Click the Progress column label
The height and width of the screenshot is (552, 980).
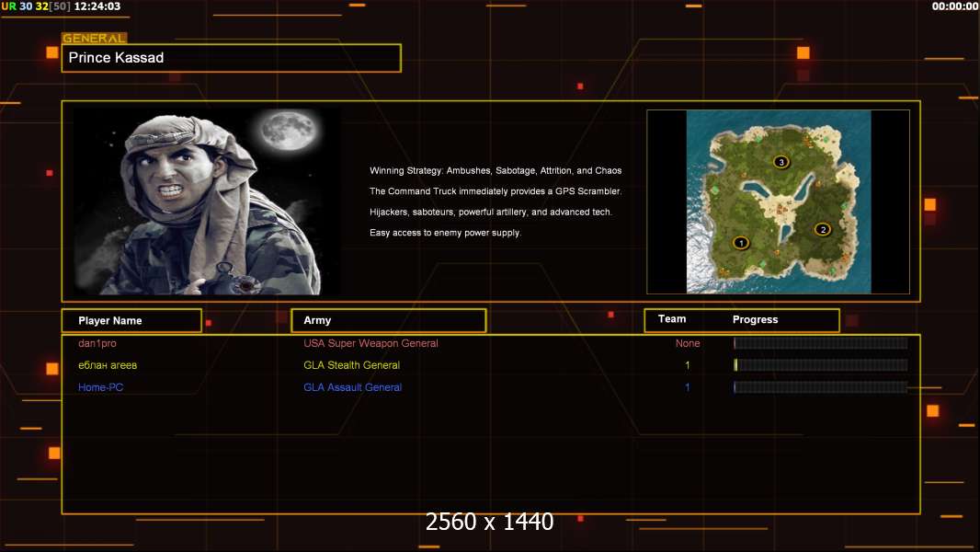pos(755,319)
